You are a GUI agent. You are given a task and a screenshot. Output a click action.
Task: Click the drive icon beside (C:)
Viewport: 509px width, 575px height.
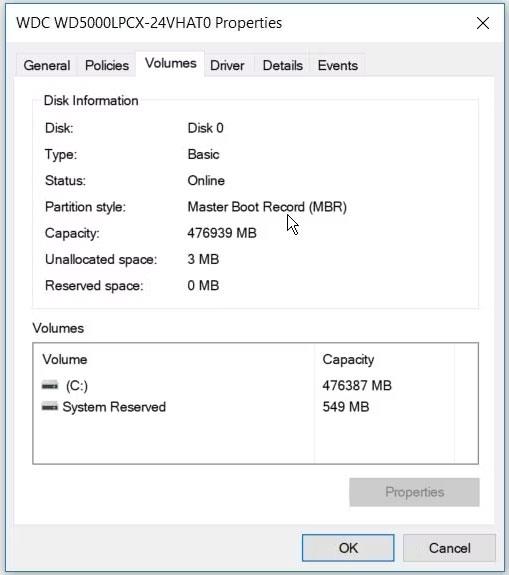[50, 385]
